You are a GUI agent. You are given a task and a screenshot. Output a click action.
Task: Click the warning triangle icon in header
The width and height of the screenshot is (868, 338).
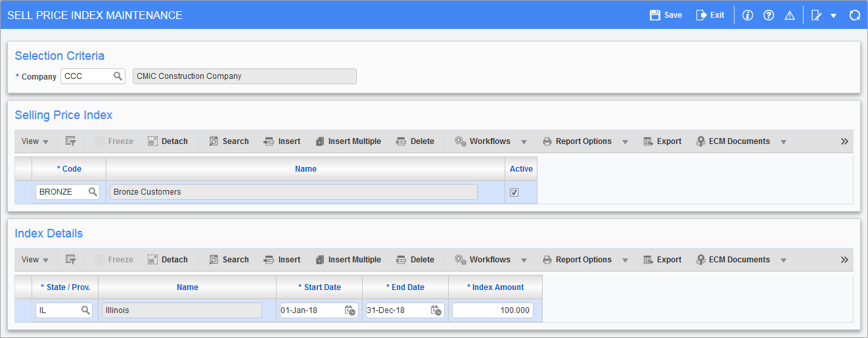(790, 15)
